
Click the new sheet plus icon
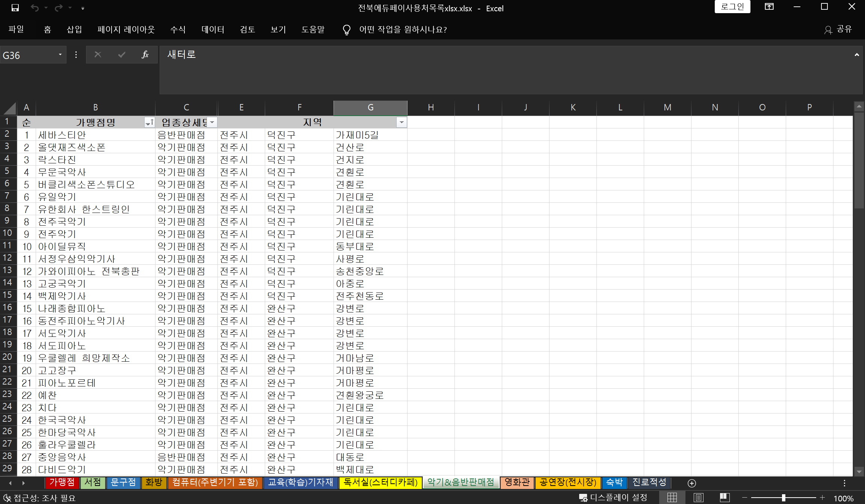[x=692, y=483]
